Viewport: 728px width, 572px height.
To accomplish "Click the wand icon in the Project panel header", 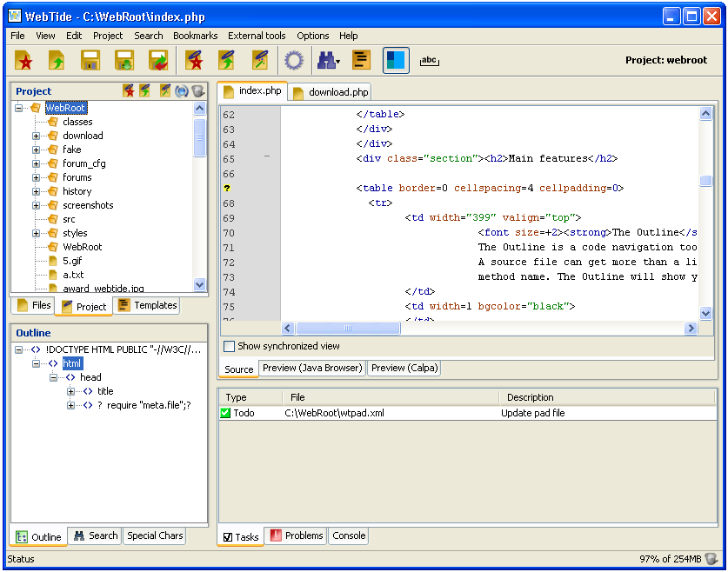I will click(164, 90).
